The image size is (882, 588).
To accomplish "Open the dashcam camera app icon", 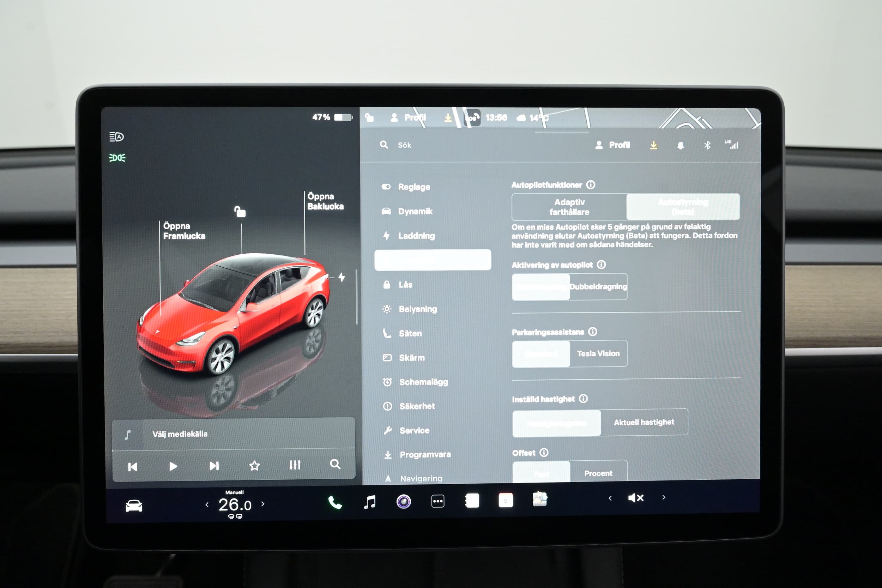I will coord(404,501).
